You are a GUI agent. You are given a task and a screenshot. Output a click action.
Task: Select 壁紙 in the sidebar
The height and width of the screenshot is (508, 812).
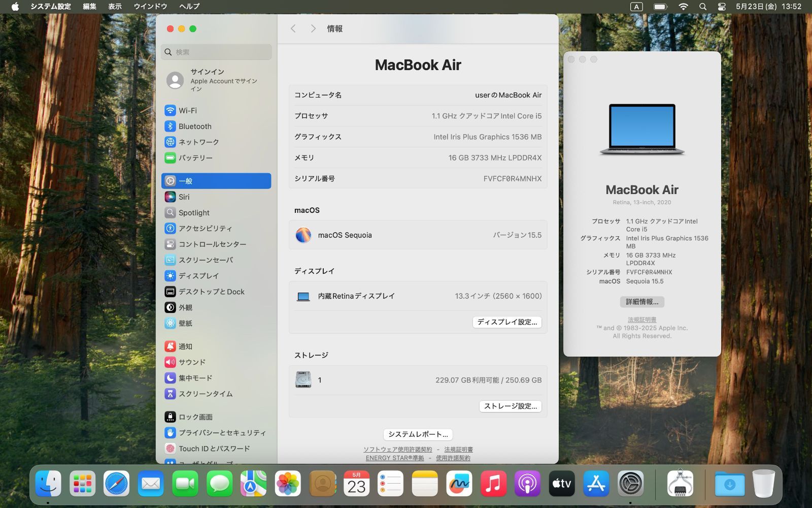(216, 323)
